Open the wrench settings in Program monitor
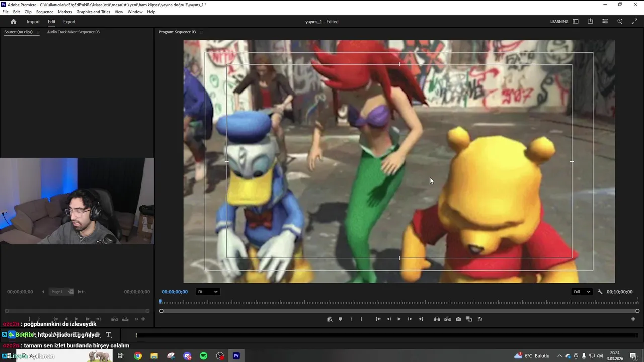Viewport: 644px width, 362px height. point(600,292)
